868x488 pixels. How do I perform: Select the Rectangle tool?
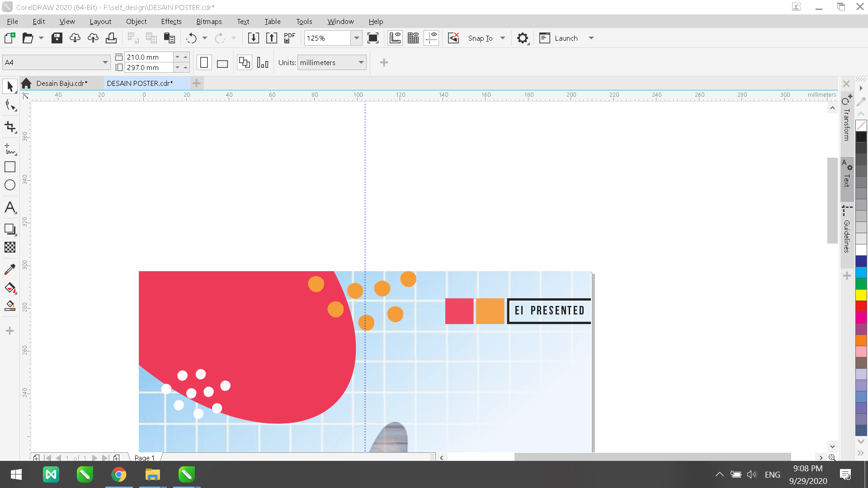(9, 166)
